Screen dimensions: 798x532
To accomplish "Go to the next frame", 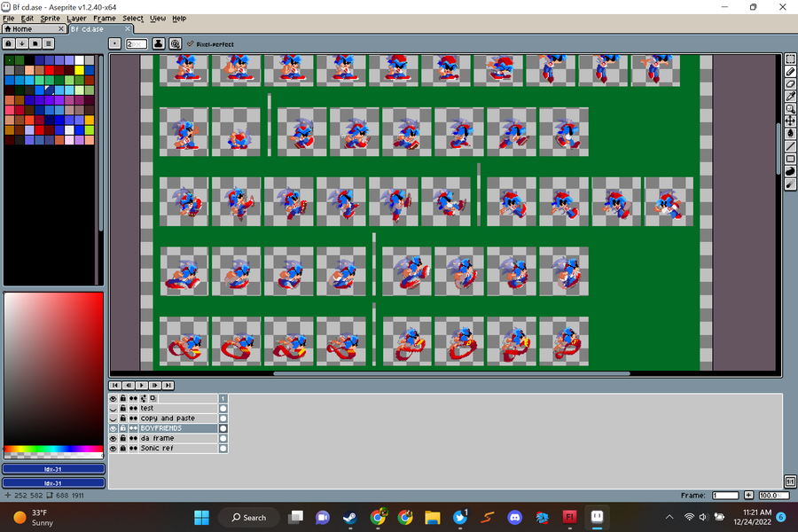I will point(154,386).
